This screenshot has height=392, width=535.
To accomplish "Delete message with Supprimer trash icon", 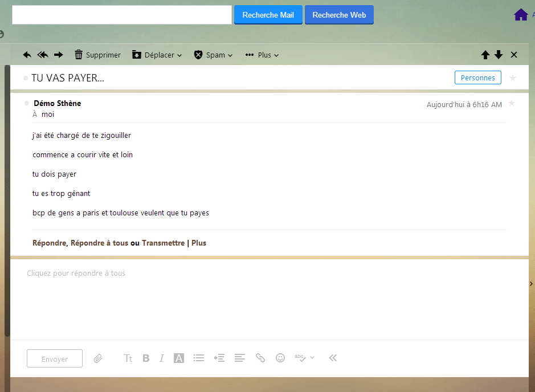I will point(97,55).
